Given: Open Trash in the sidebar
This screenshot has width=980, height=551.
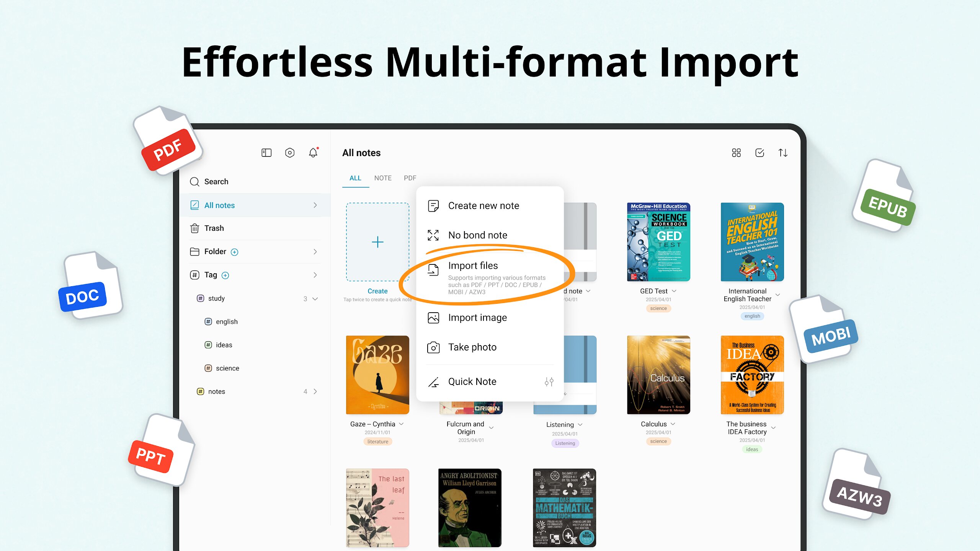Looking at the screenshot, I should (x=214, y=228).
